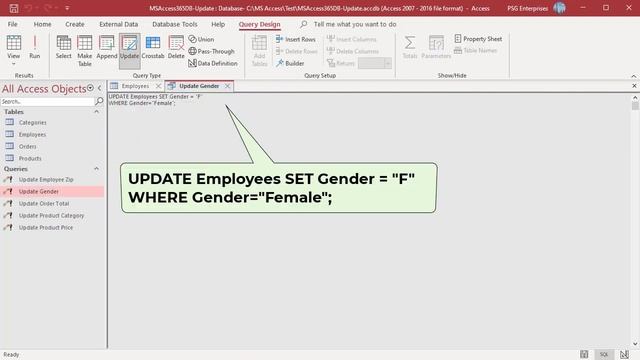Click the PSG Enterprises account avatar
This screenshot has height=360, width=640.
point(559,8)
